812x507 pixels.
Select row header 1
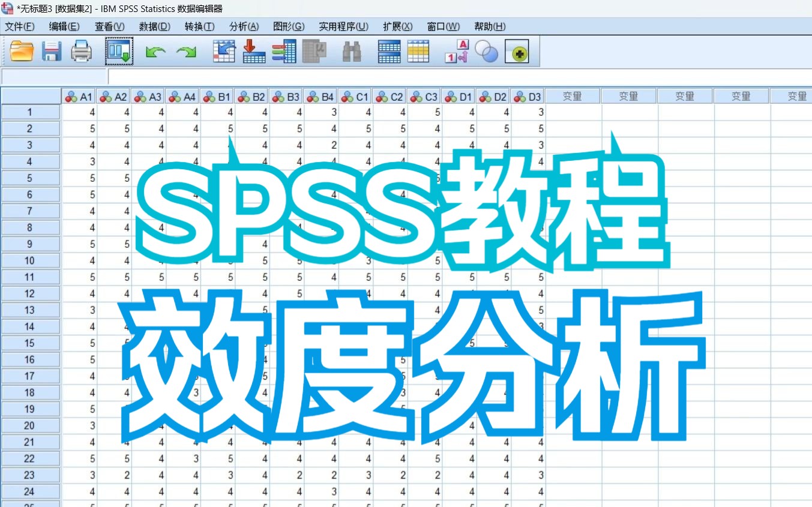click(31, 112)
